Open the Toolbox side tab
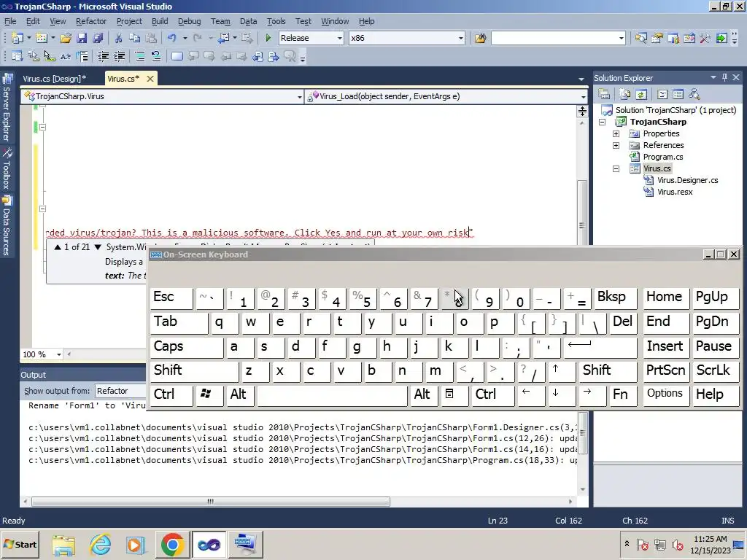 click(x=7, y=168)
